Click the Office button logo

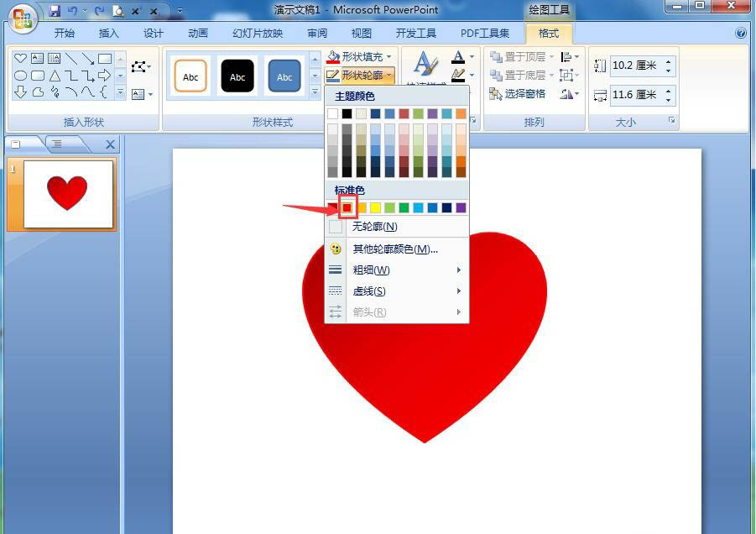22,19
